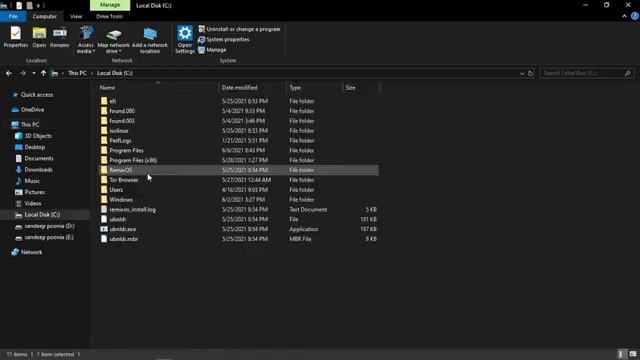Screen dimensions: 640x360
Task: Click This PC in address bar
Action: click(77, 73)
